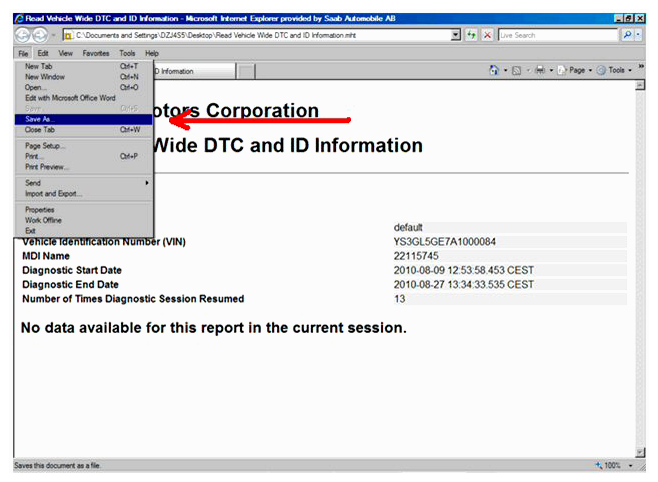Click the browser Back arrow button

point(23,35)
